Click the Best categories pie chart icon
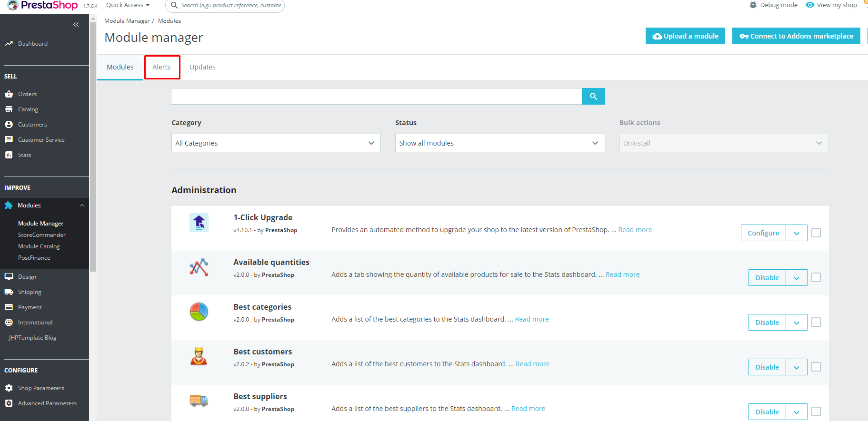The width and height of the screenshot is (868, 421). pyautogui.click(x=199, y=312)
